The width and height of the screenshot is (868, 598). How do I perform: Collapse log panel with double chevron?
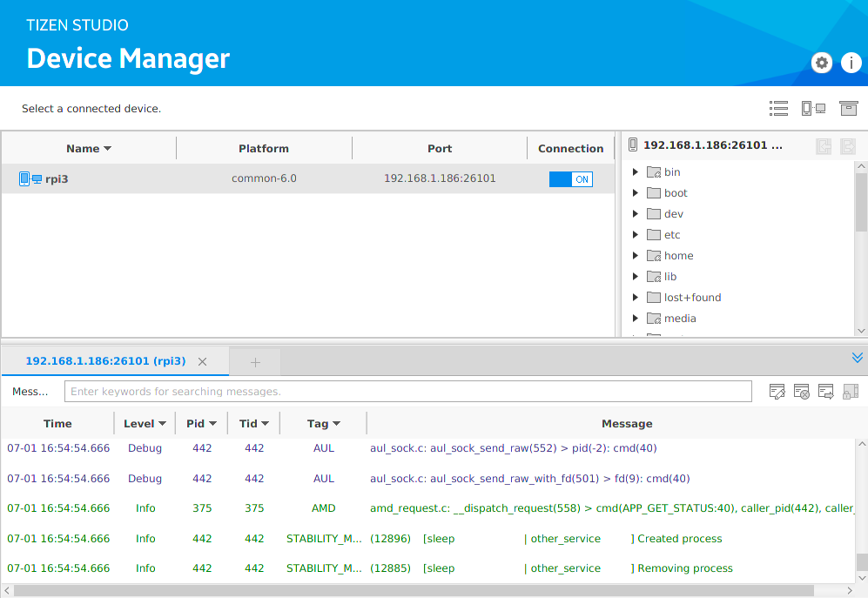tap(857, 358)
